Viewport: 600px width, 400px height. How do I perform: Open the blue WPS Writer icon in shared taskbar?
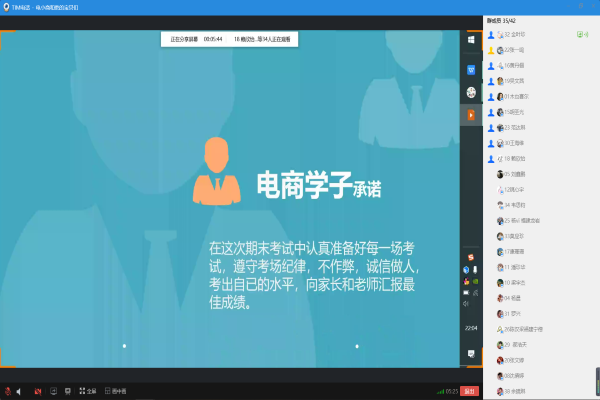pyautogui.click(x=471, y=70)
